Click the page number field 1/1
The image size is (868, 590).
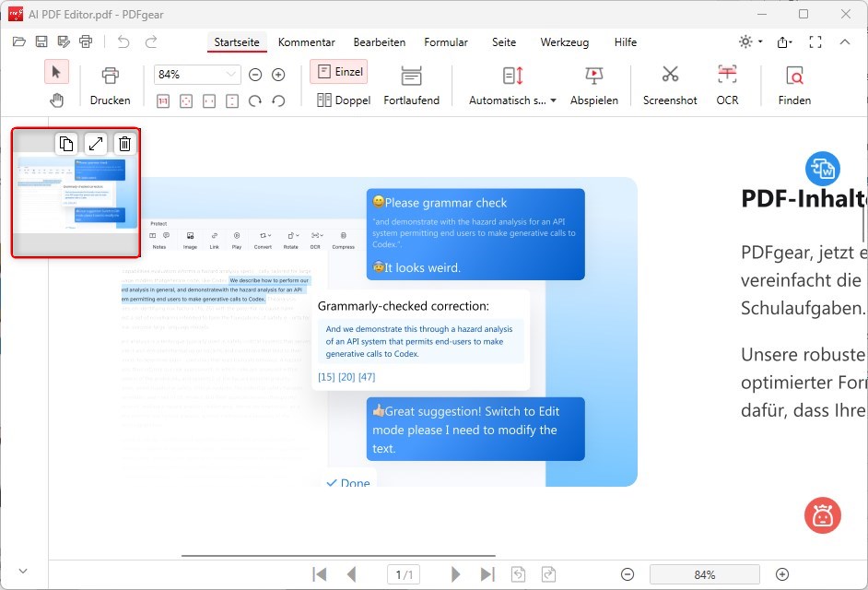[404, 574]
